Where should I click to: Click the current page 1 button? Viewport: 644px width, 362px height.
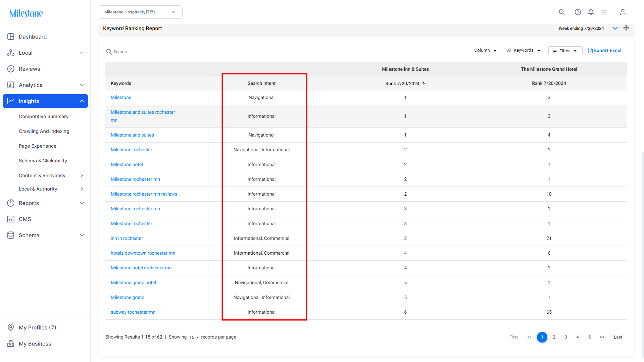(542, 337)
